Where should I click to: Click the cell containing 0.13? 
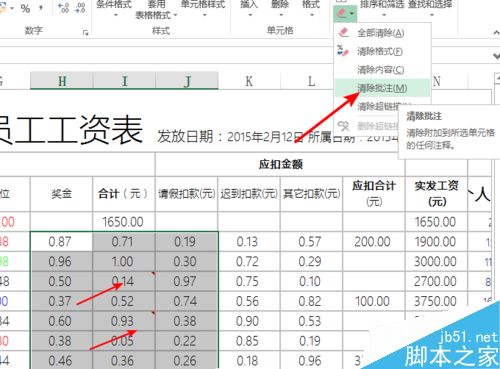[249, 242]
